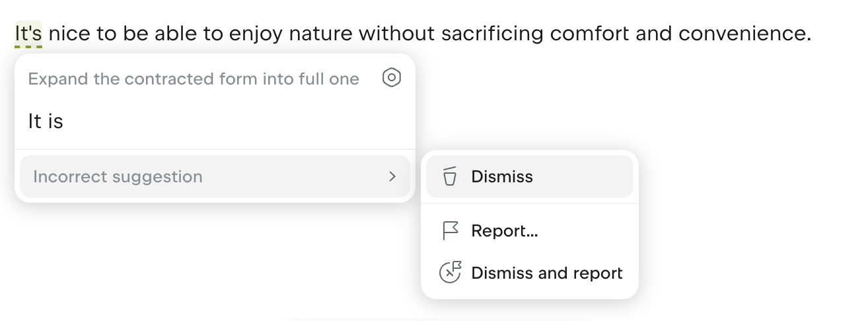Apply the "It is" replacement suggestion
Viewport: 868px width, 321px height.
[46, 121]
